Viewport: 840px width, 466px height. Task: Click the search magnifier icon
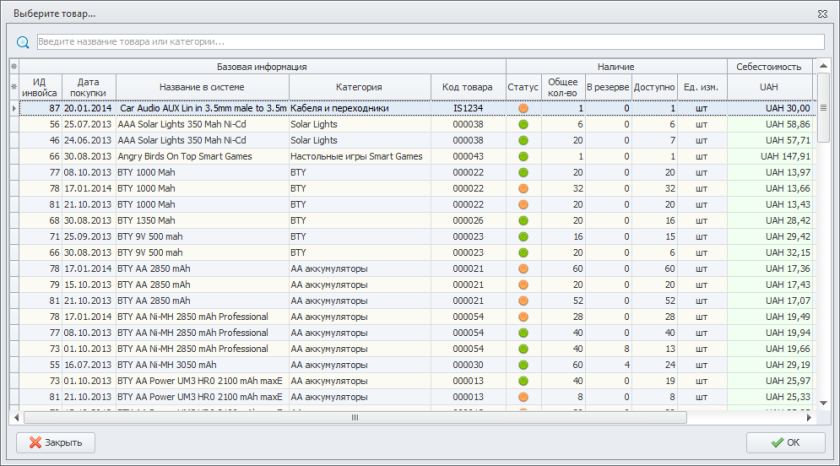[23, 42]
